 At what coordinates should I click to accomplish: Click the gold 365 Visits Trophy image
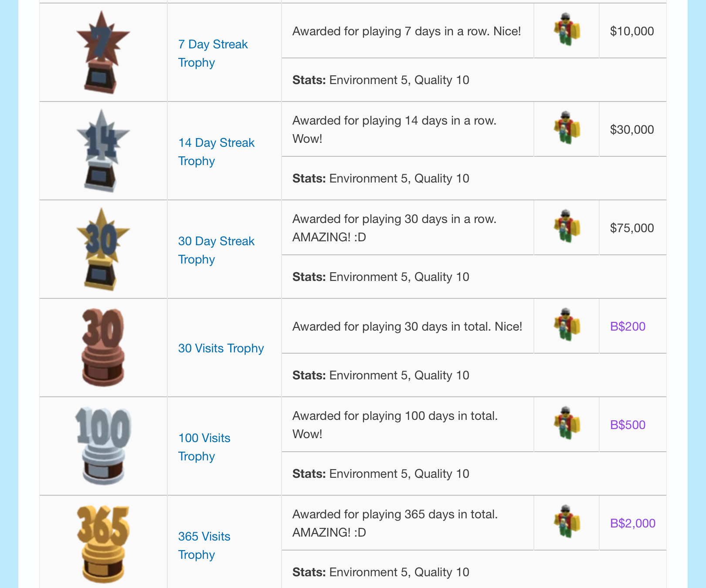click(x=103, y=544)
